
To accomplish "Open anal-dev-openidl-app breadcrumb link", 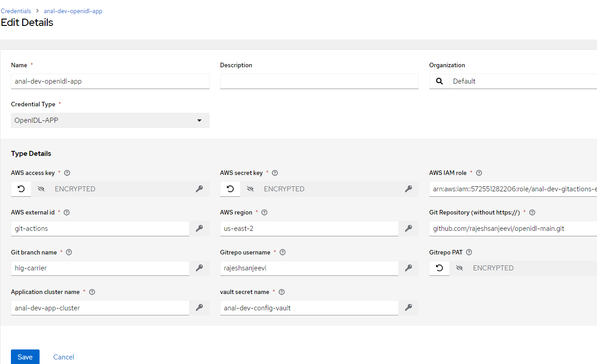I will tap(73, 11).
